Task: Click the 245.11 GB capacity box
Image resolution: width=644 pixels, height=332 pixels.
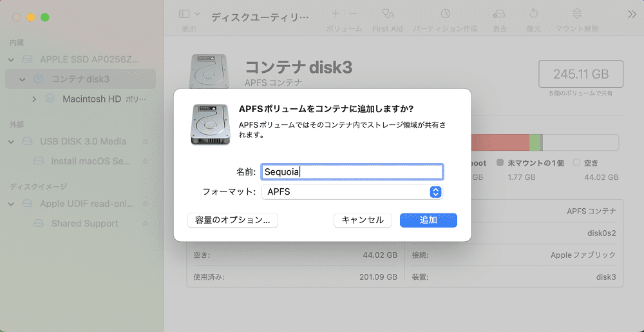Action: coord(581,74)
